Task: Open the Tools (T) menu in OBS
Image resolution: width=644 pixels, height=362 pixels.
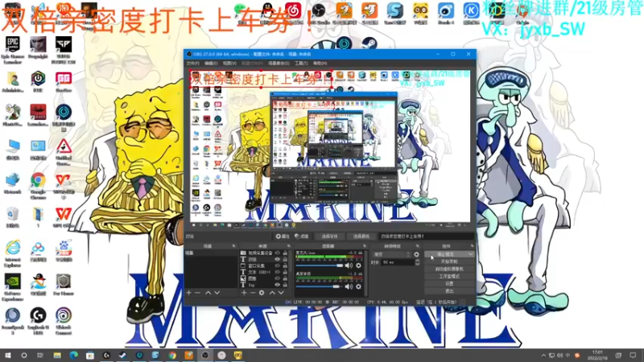Action: click(301, 64)
